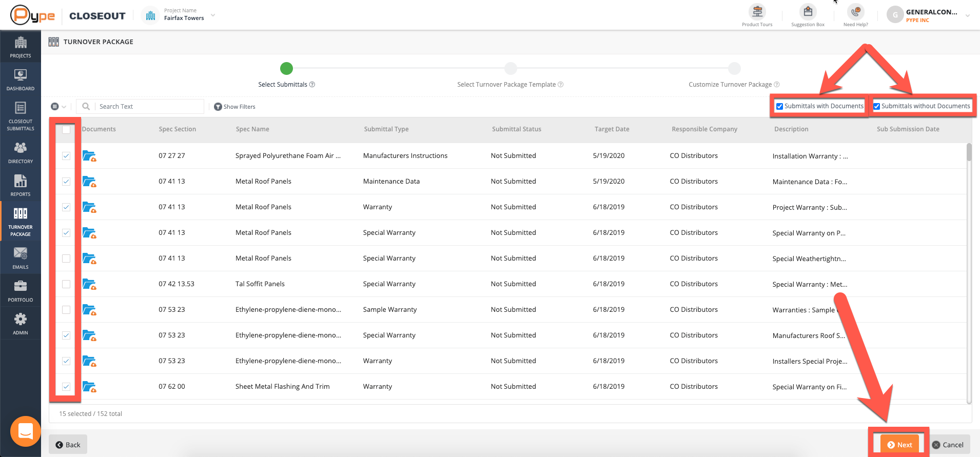Open the orange chat widget
This screenshot has height=457, width=980.
26,431
